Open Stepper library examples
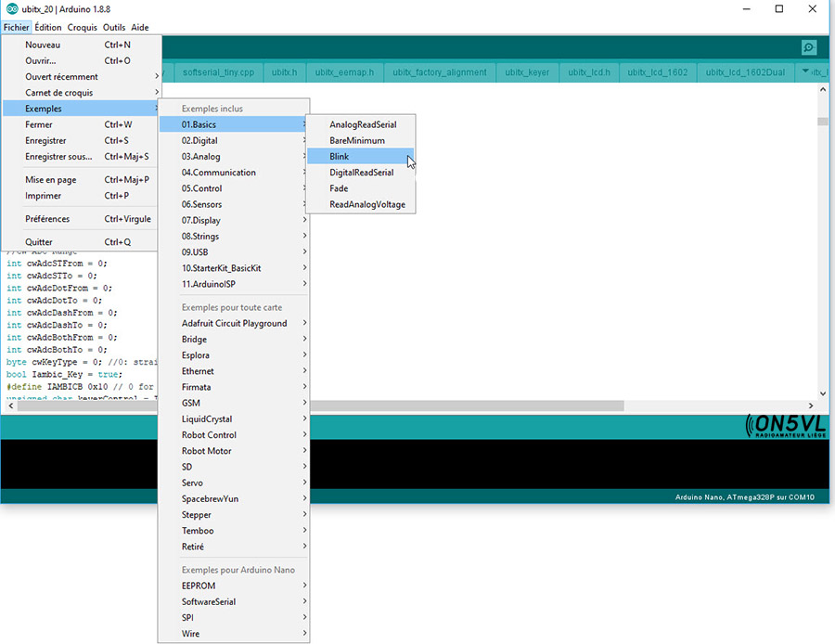 coord(233,515)
